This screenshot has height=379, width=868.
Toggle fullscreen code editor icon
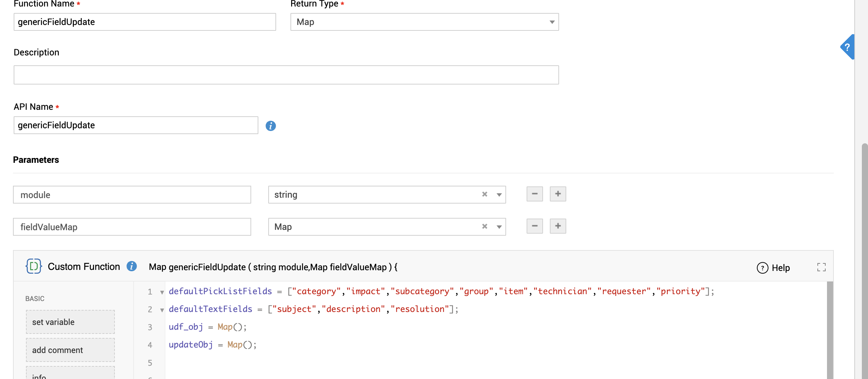click(x=822, y=267)
